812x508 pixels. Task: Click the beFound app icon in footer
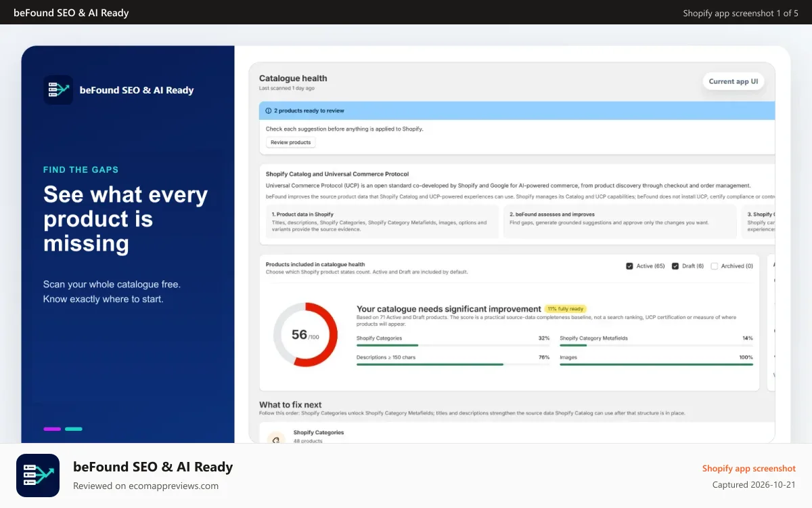point(38,475)
